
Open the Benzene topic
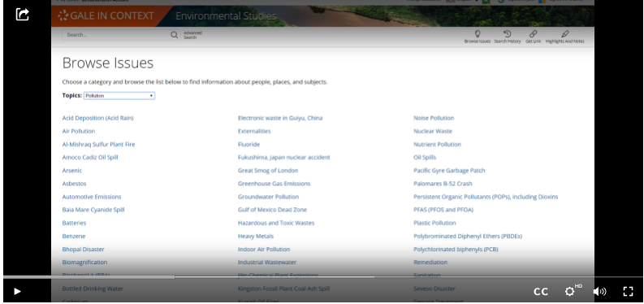[x=74, y=236]
